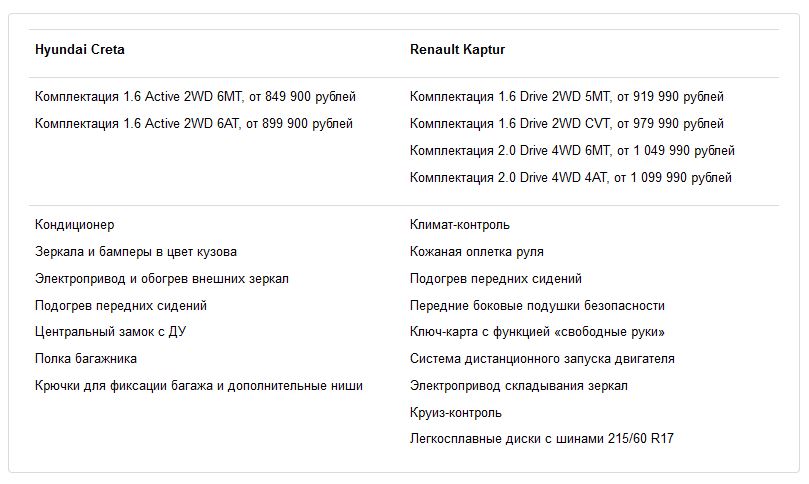Click the Климат-контроль feature text

(x=460, y=225)
